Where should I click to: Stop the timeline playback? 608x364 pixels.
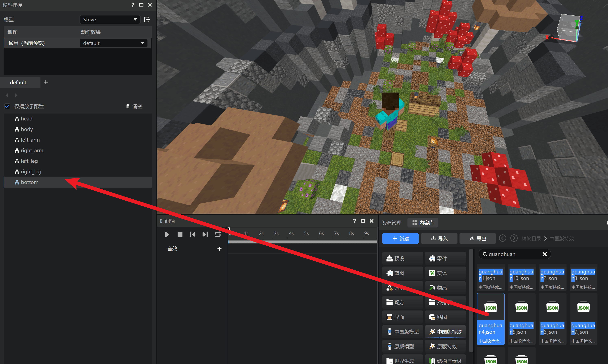pyautogui.click(x=180, y=234)
